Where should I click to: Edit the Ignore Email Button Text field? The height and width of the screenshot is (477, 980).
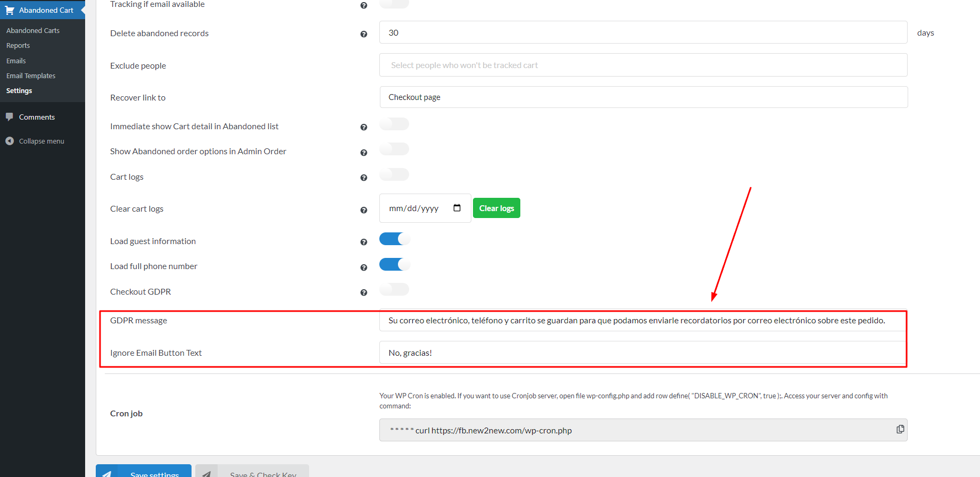(x=642, y=353)
